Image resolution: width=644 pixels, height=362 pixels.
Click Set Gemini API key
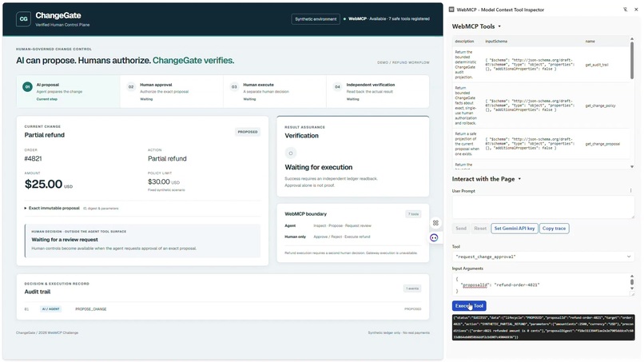[515, 229]
